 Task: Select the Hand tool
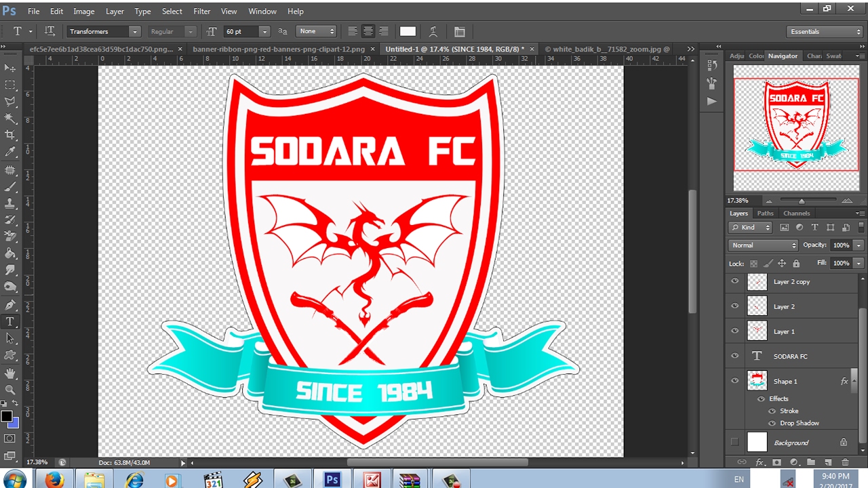[10, 373]
